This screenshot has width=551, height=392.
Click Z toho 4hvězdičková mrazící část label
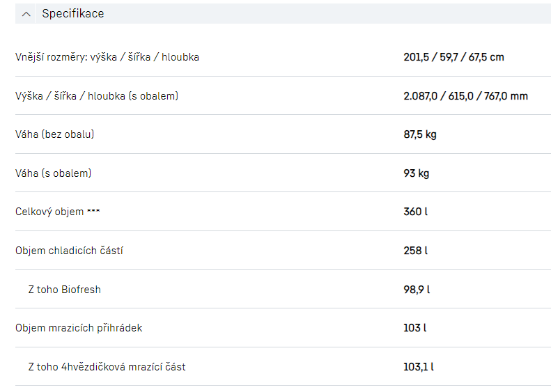107,367
